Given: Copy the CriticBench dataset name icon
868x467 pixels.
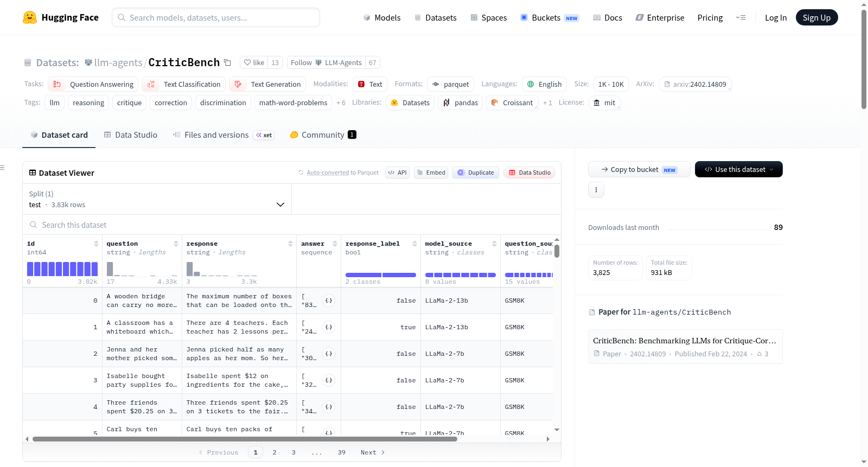Looking at the screenshot, I should [x=228, y=63].
